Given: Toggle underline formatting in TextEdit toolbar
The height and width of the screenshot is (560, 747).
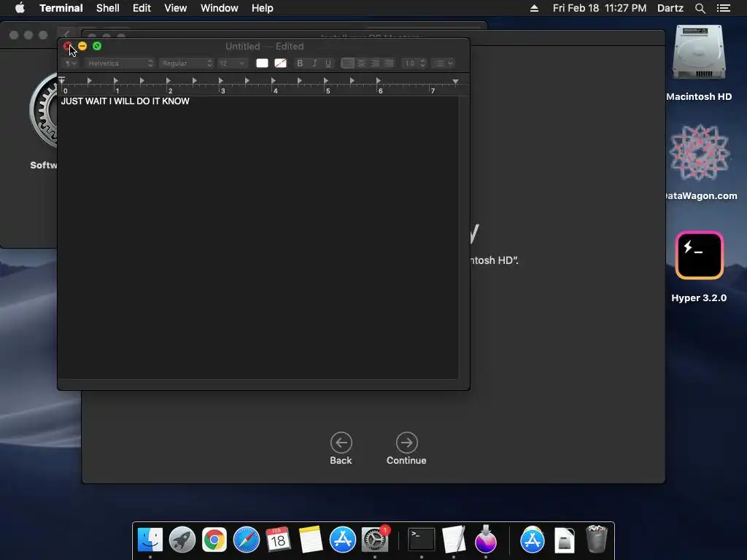Looking at the screenshot, I should point(328,63).
